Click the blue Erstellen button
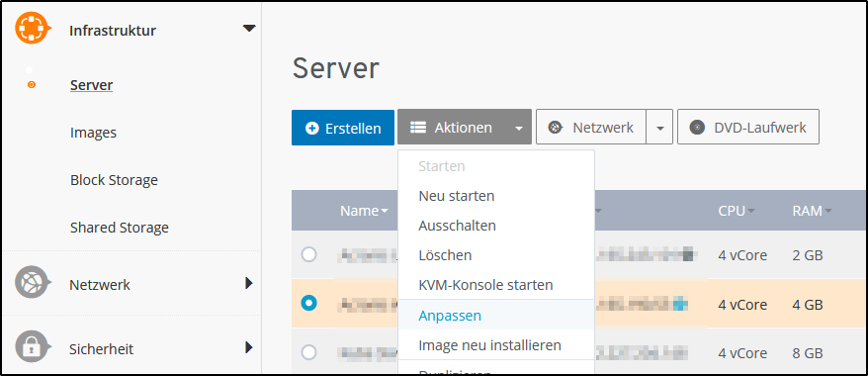This screenshot has width=868, height=376. pos(343,128)
